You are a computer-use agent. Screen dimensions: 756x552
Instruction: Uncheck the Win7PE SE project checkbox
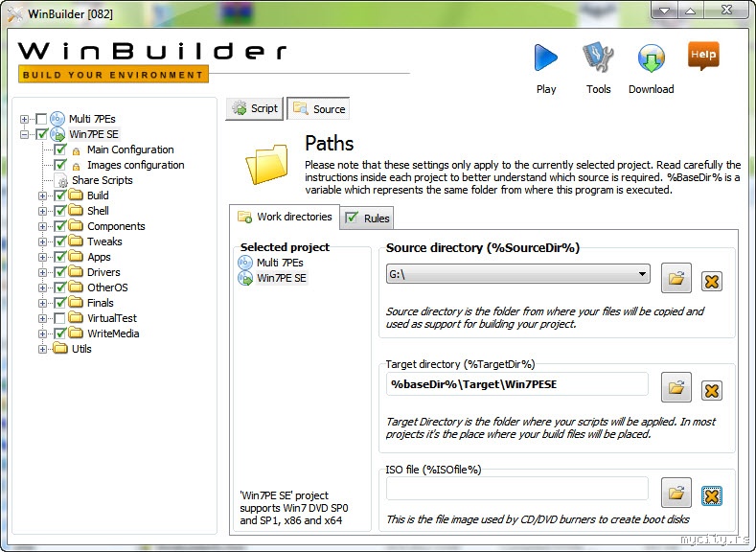pyautogui.click(x=41, y=134)
